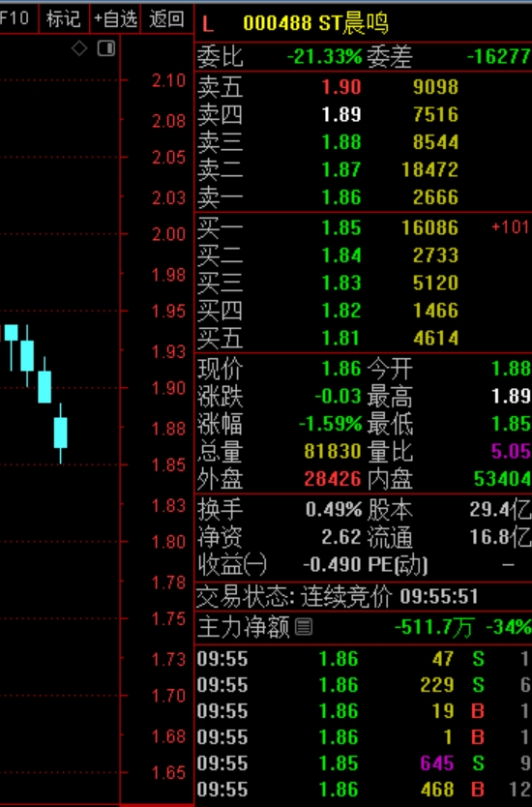Viewport: 532px width, 807px height.
Task: Click 总量 value 81830
Action: 333,451
